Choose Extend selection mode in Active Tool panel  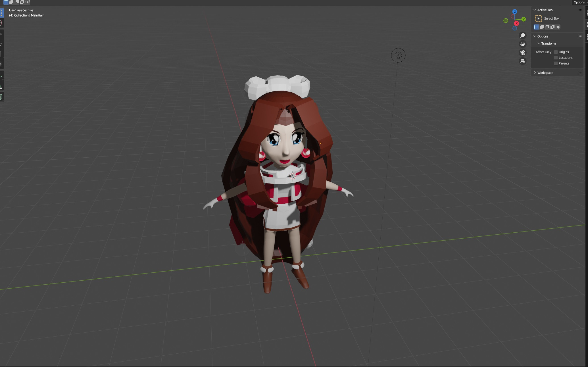coord(542,27)
